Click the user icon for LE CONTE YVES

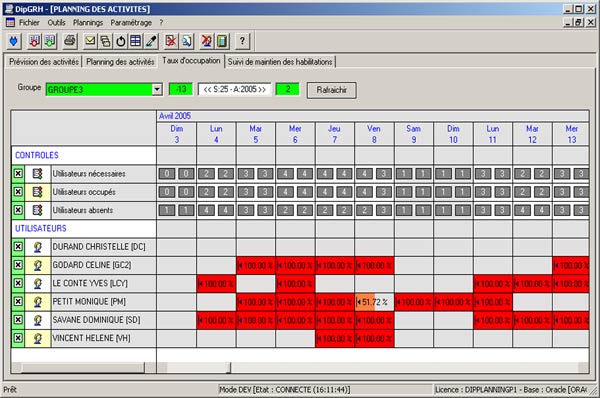pyautogui.click(x=38, y=283)
